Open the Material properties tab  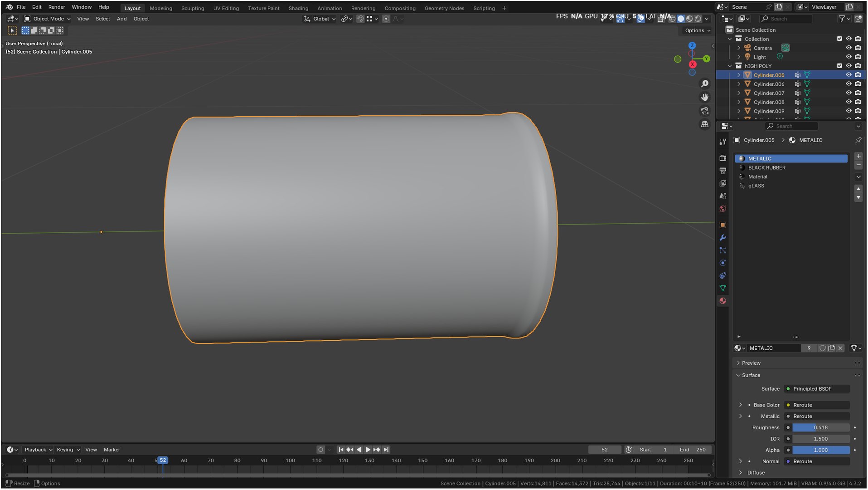tap(723, 301)
